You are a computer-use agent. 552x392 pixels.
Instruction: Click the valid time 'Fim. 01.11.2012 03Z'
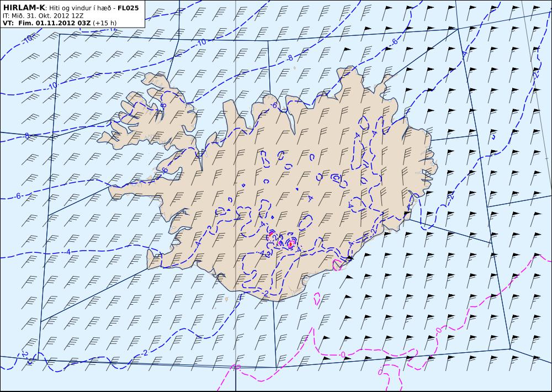pyautogui.click(x=54, y=23)
